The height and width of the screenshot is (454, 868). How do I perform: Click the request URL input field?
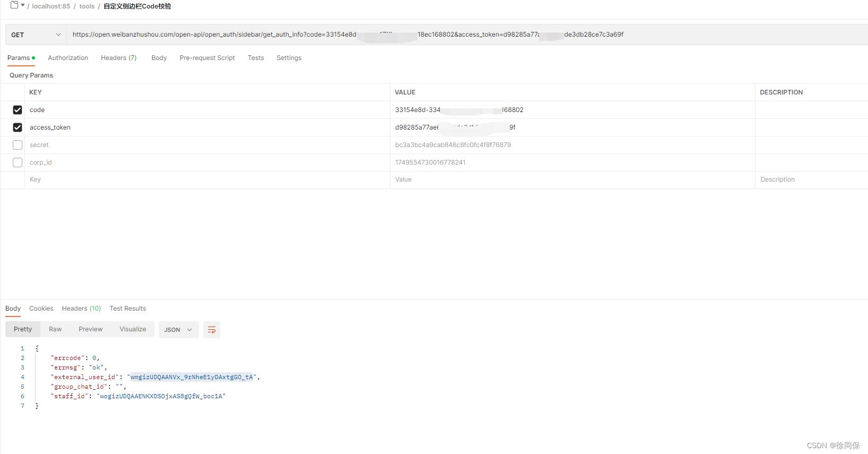[x=467, y=35]
